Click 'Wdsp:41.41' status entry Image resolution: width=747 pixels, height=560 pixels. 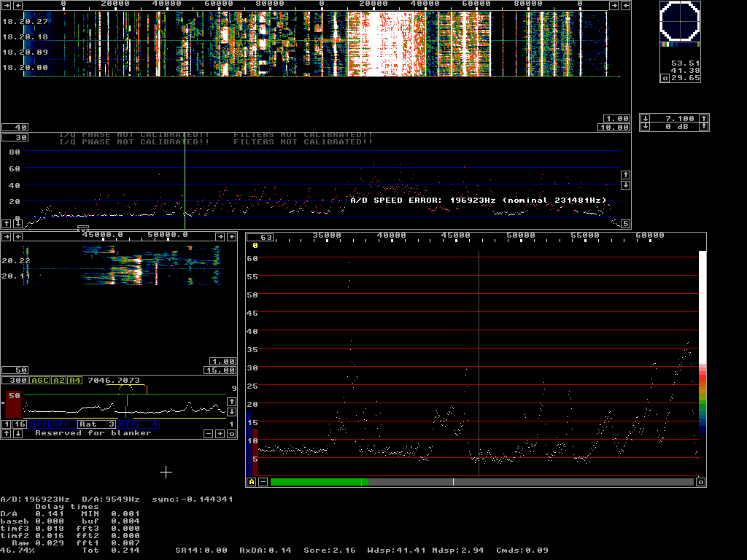tap(396, 551)
